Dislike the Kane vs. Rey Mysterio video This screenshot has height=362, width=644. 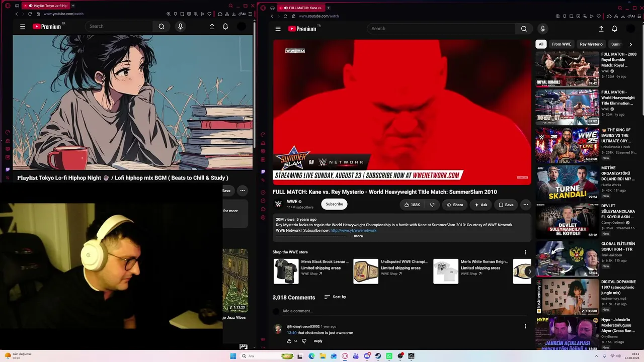[432, 205]
